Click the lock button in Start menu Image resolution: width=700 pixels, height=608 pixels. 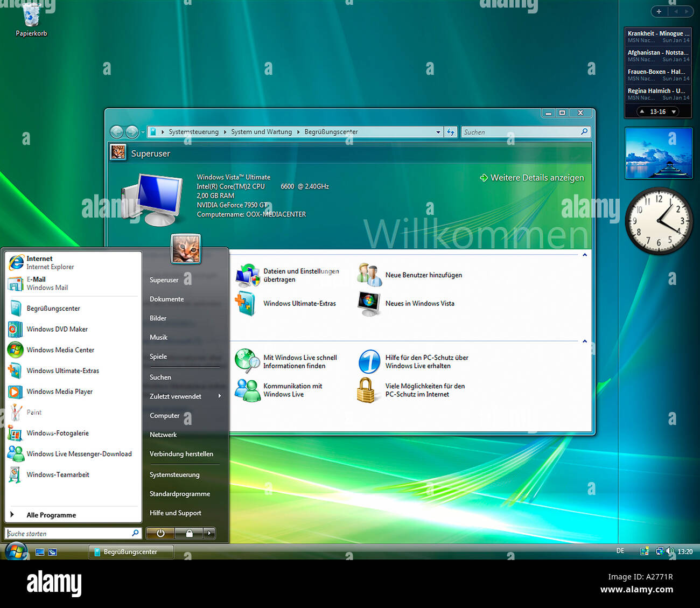click(189, 533)
